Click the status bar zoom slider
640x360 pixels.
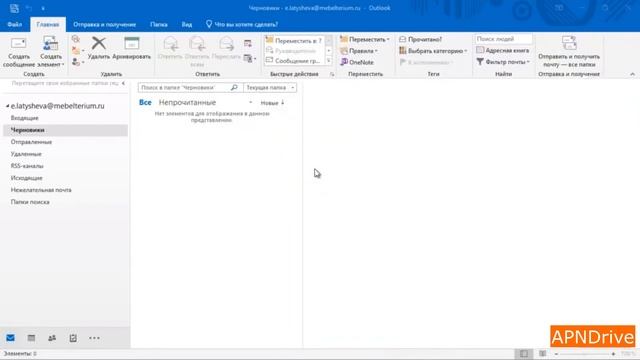584,354
